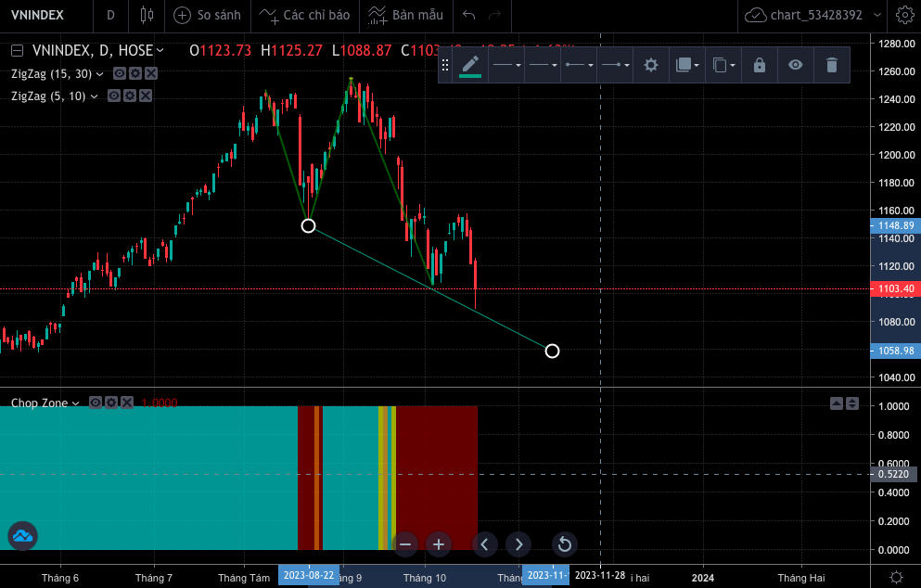Open the candlestick chart style selector
Viewport: 921px width, 588px height.
[x=147, y=15]
